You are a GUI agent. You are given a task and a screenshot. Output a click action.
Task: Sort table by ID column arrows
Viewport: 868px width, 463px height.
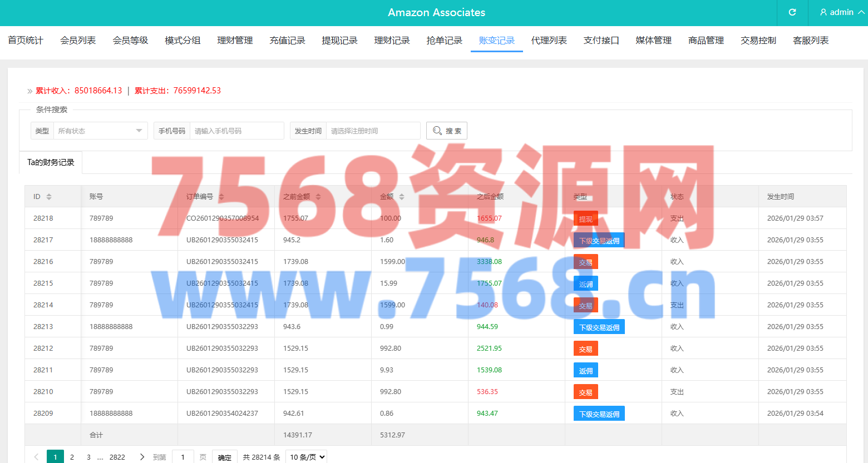[49, 197]
